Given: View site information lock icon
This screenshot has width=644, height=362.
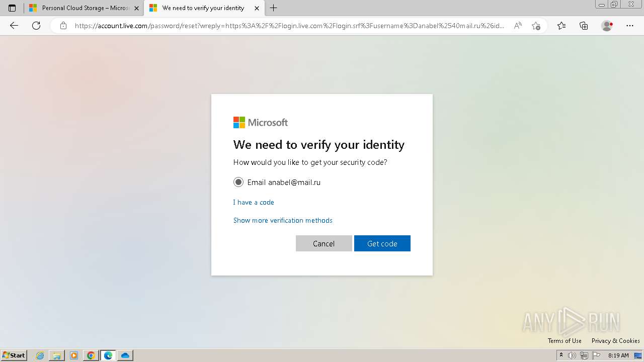Looking at the screenshot, I should pyautogui.click(x=63, y=26).
